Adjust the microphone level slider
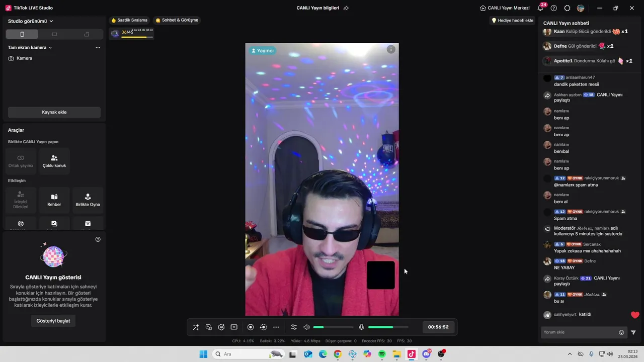The image size is (644, 362). [x=388, y=327]
